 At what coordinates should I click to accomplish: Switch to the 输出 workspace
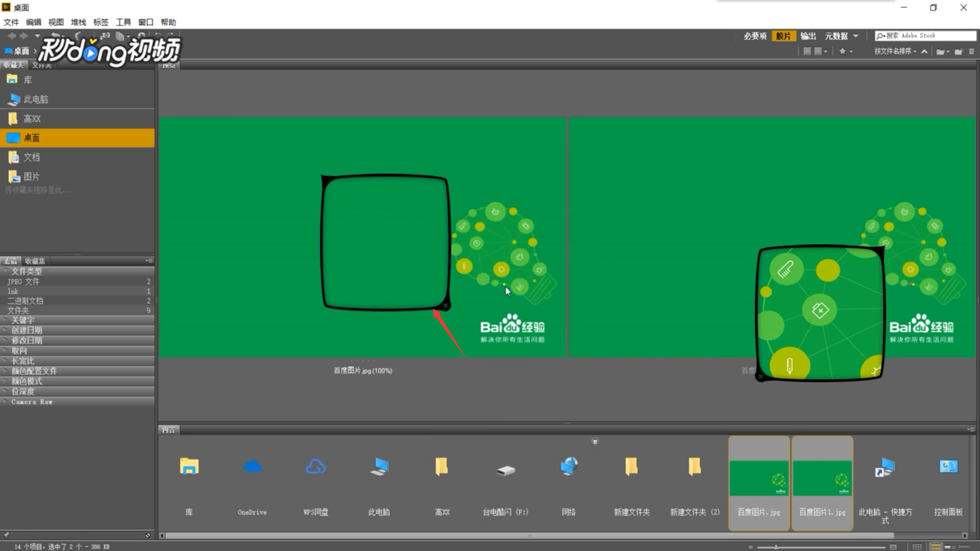point(808,36)
